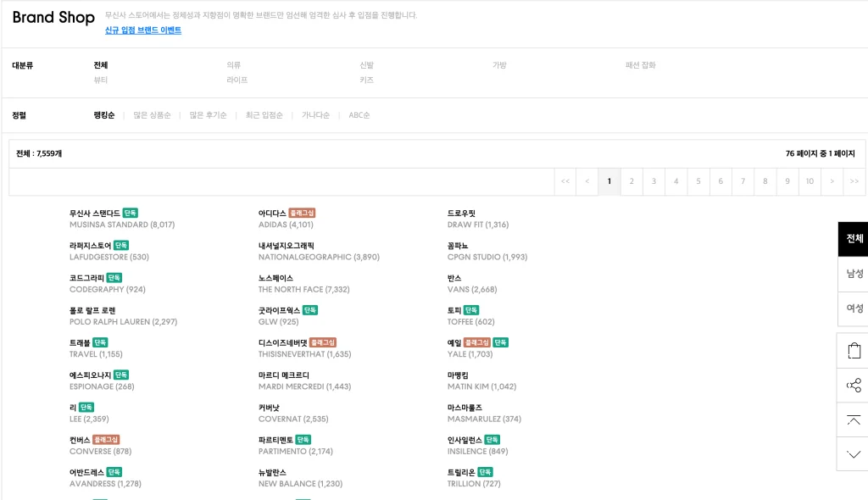Open the GLW brand
This screenshot has width=868, height=500.
(x=278, y=322)
